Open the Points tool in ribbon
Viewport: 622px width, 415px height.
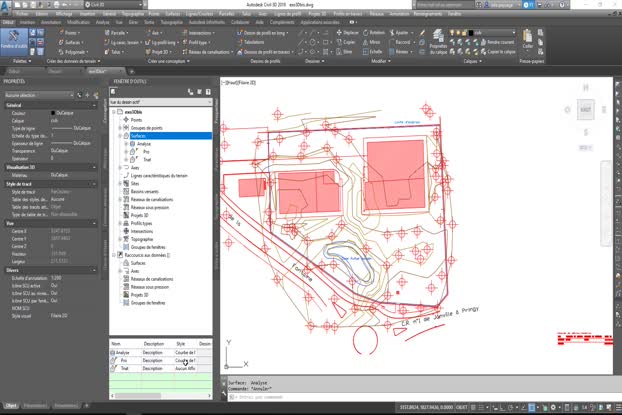coord(69,33)
